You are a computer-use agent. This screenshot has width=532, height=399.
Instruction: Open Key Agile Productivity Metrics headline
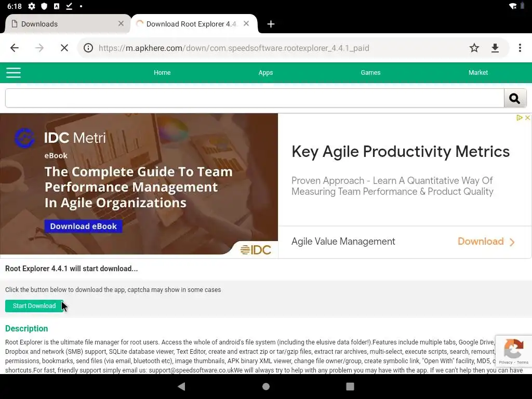[401, 152]
